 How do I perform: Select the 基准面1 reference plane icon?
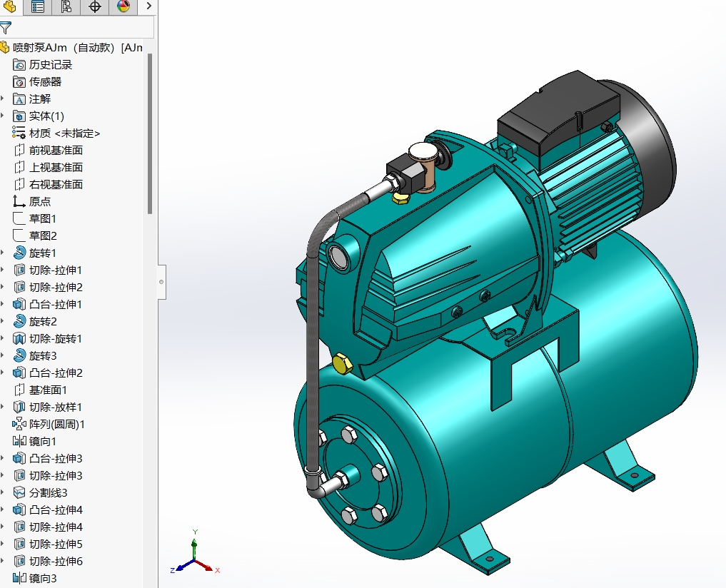(19, 390)
